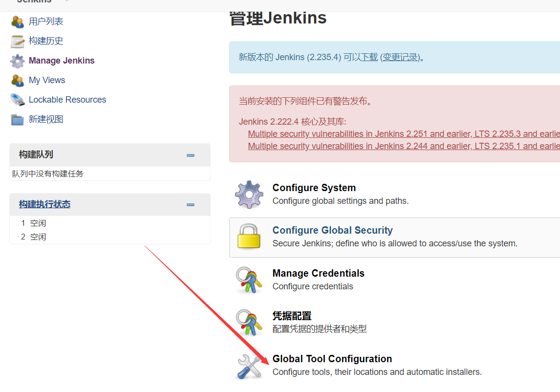Open 用户列表 in the sidebar
The height and width of the screenshot is (392, 560).
[x=46, y=22]
